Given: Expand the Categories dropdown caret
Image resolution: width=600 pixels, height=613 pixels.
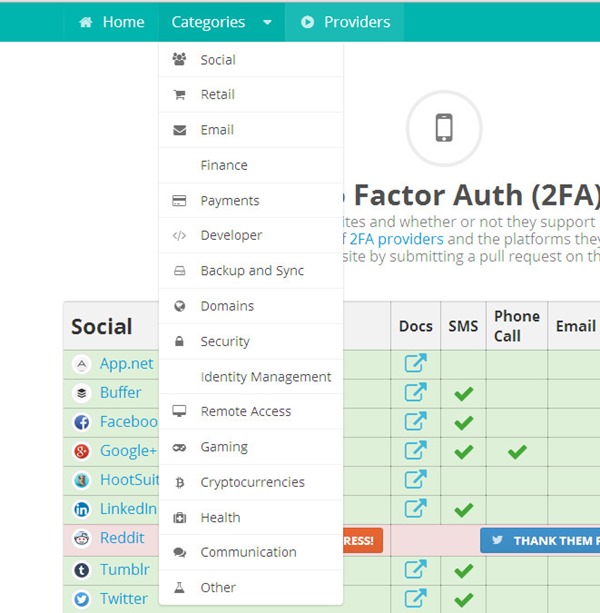Looking at the screenshot, I should point(267,22).
